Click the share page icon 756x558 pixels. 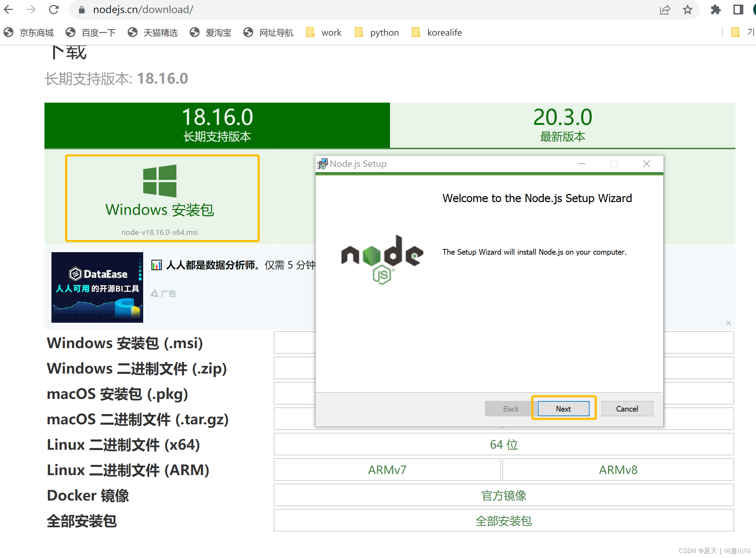[665, 10]
